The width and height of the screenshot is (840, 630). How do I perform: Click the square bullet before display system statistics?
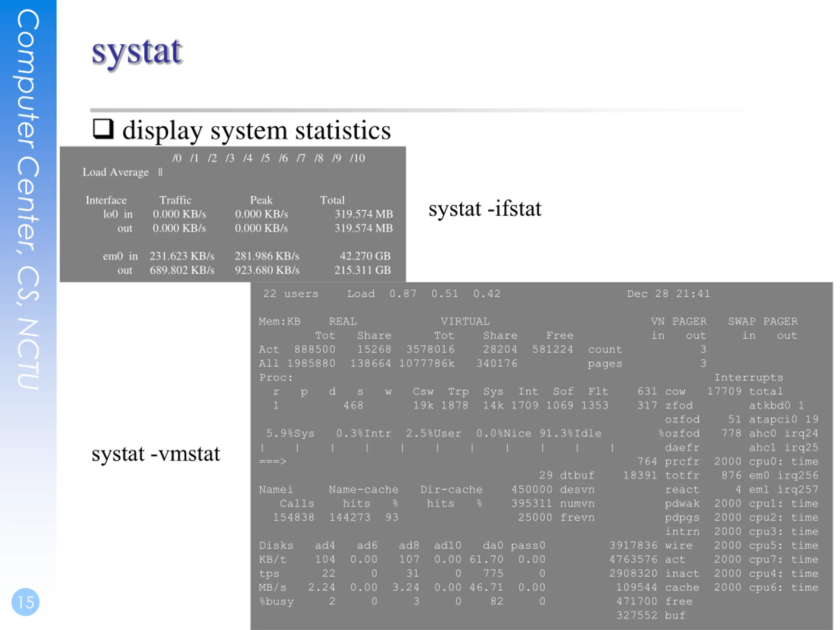point(103,129)
